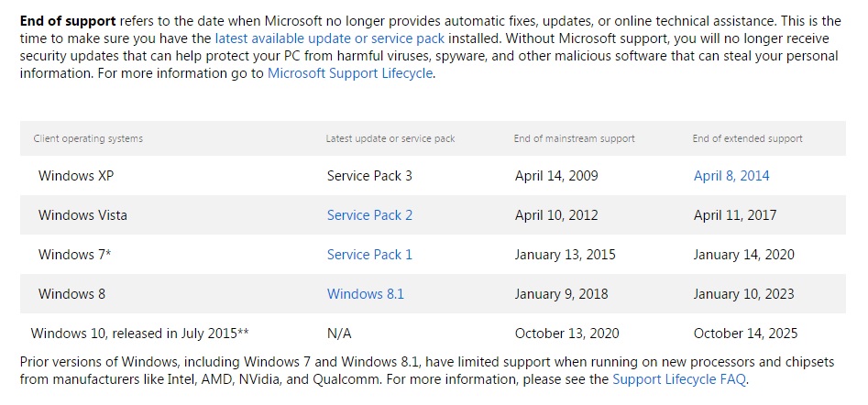Click the Client operating systems column header
Image resolution: width=868 pixels, height=405 pixels.
(x=88, y=138)
